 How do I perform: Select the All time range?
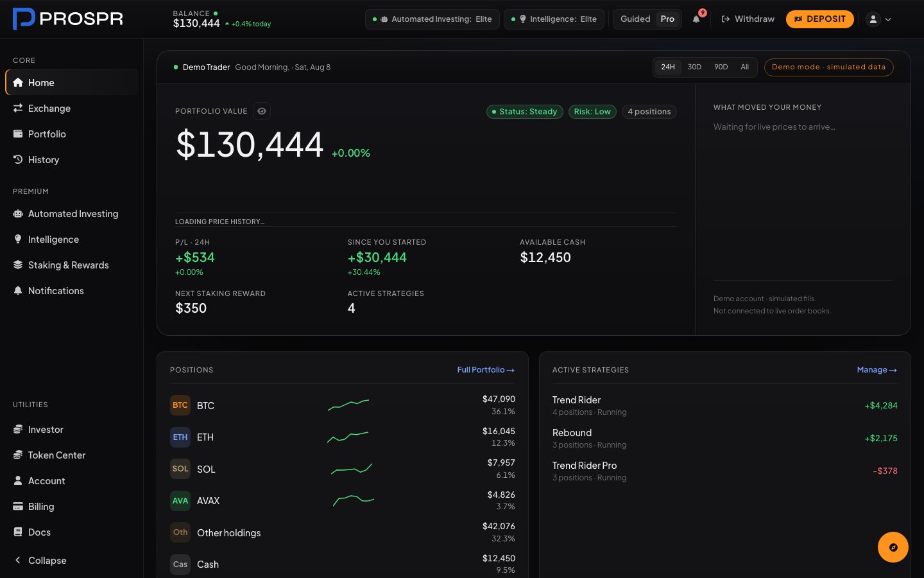point(744,67)
